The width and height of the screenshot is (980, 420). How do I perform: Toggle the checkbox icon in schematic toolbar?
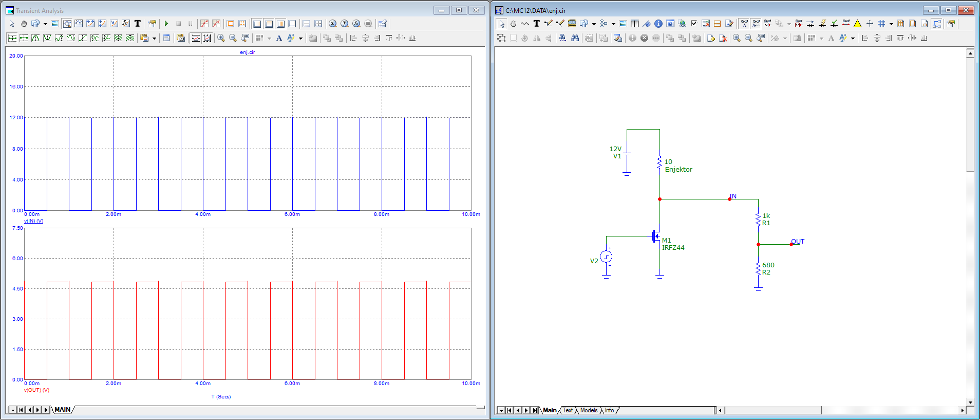pos(694,24)
